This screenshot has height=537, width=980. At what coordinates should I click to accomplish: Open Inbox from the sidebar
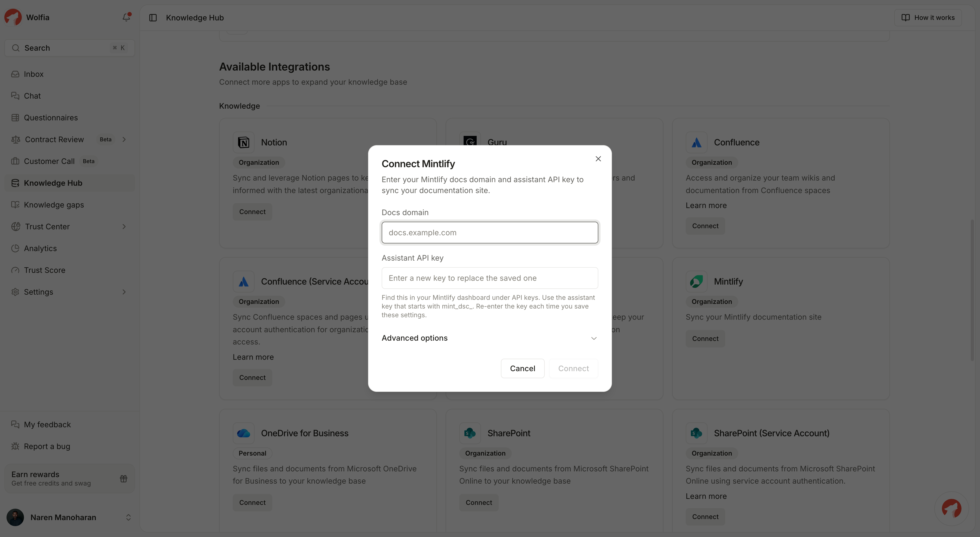pos(70,74)
